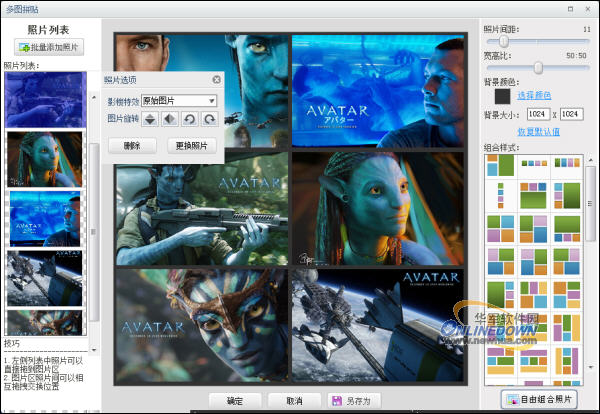Adjust the 照片间距 spacing slider
Viewport: 600px width, 414px height.
click(x=503, y=42)
